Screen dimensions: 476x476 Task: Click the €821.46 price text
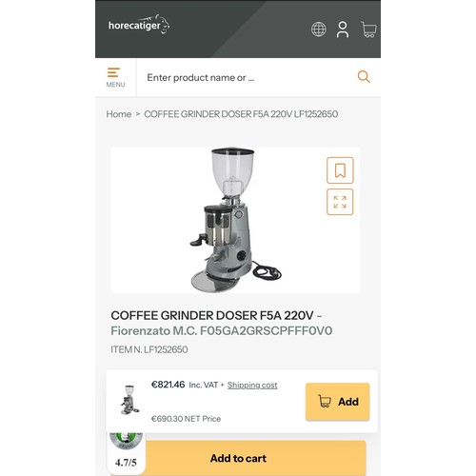pos(168,385)
